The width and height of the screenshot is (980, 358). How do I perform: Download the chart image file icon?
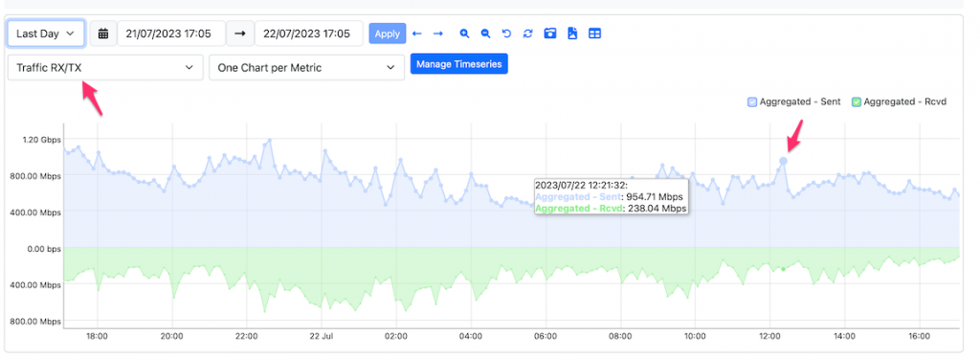click(x=572, y=34)
